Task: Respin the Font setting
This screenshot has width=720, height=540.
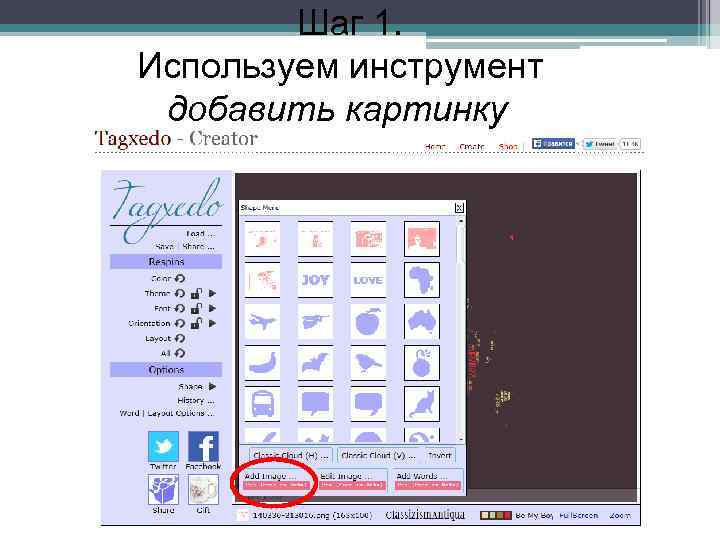Action: pos(180,309)
